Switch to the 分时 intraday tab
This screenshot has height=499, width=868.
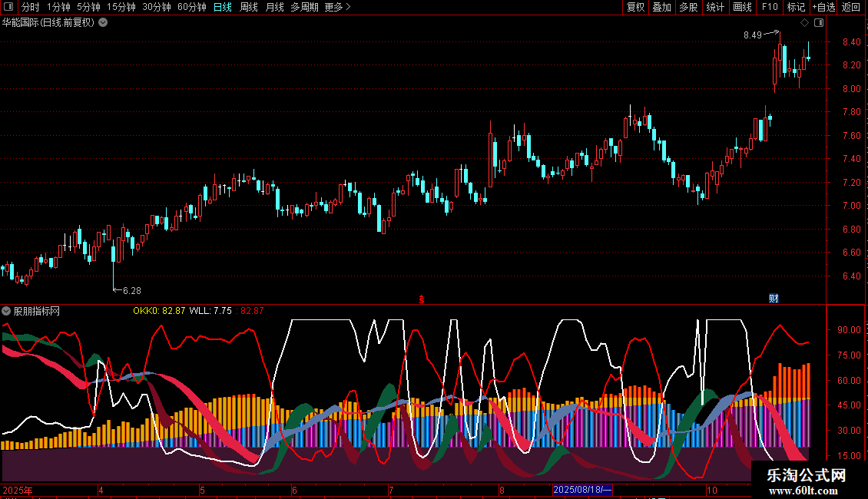[30, 7]
